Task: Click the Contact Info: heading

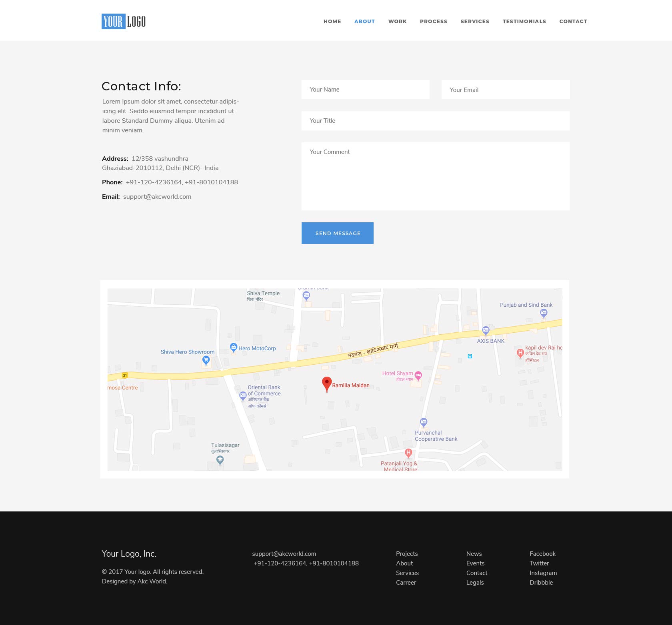Action: [141, 86]
